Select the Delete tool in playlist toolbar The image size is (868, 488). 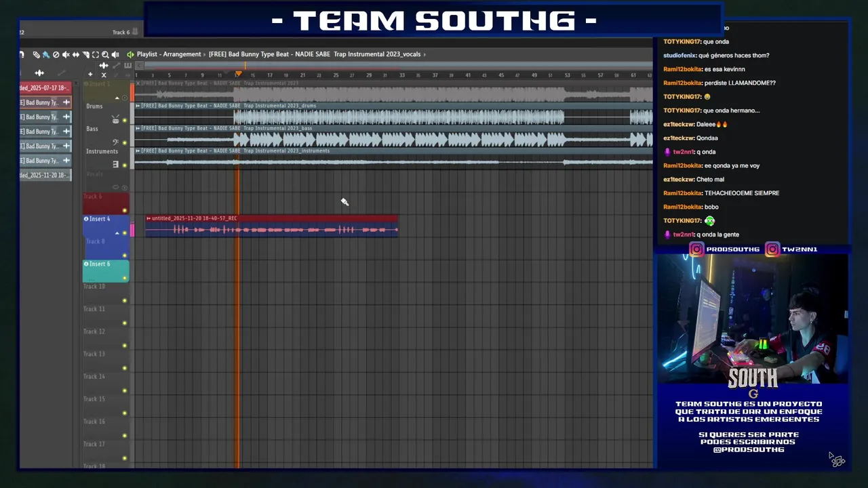[56, 54]
